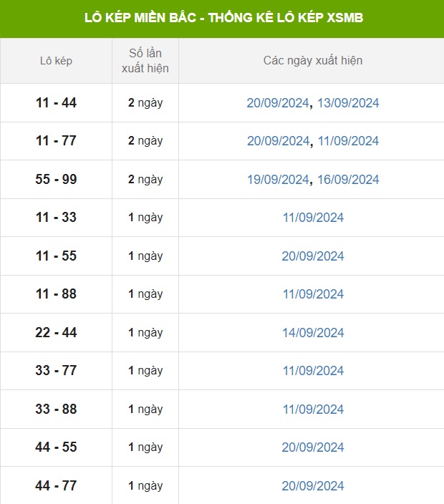444x504 pixels.
Task: Click the Số lần xuất hiện column header
Action: (145, 61)
